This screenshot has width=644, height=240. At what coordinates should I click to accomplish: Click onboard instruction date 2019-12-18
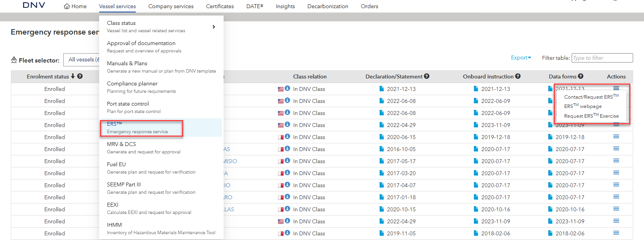(495, 137)
